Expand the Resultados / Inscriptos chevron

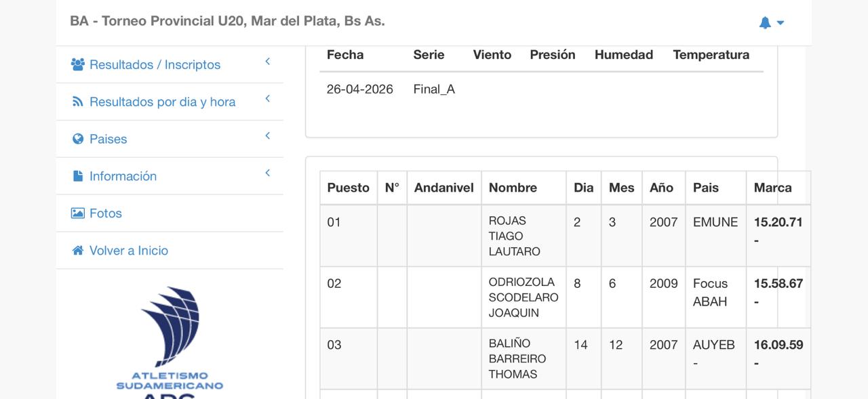[268, 62]
